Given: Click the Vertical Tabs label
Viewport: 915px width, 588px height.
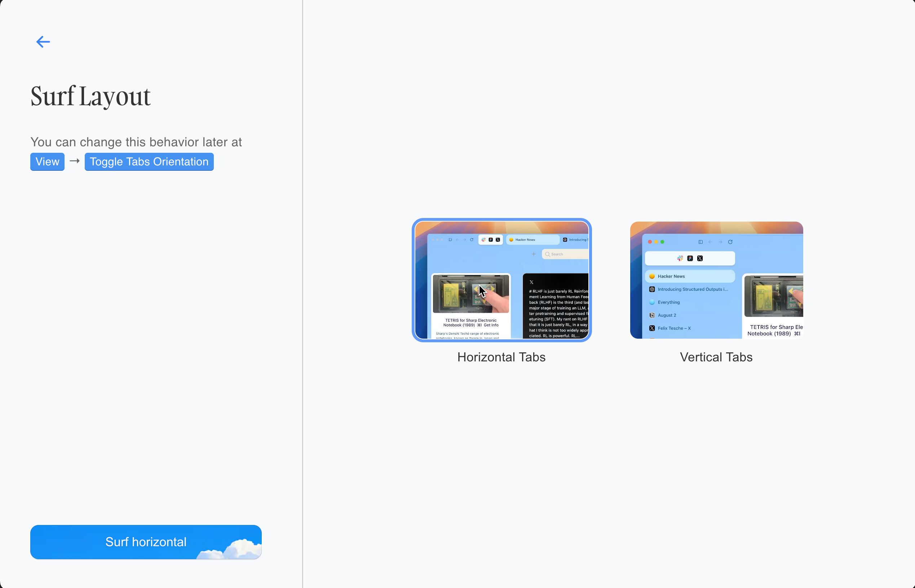Looking at the screenshot, I should coord(716,357).
